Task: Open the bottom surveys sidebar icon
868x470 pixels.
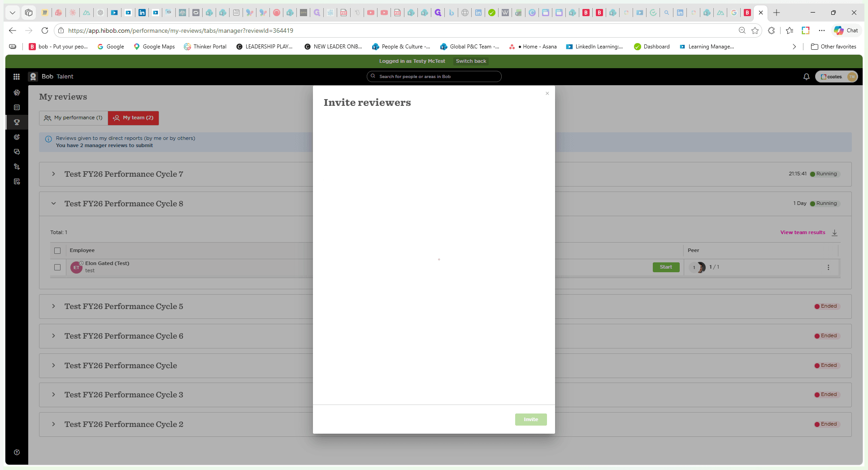Action: (17, 182)
